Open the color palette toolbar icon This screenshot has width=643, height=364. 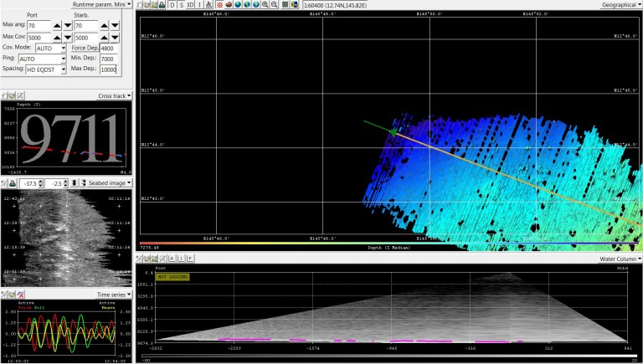pos(295,5)
